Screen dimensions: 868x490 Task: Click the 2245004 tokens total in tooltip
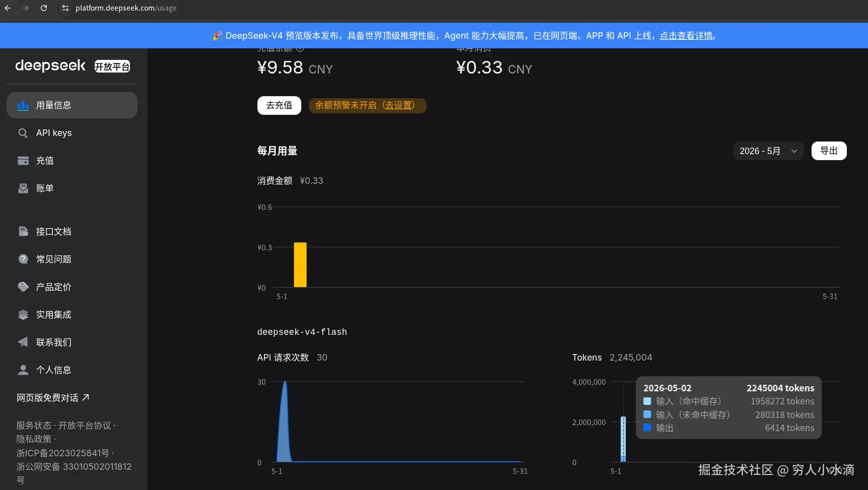coord(780,388)
